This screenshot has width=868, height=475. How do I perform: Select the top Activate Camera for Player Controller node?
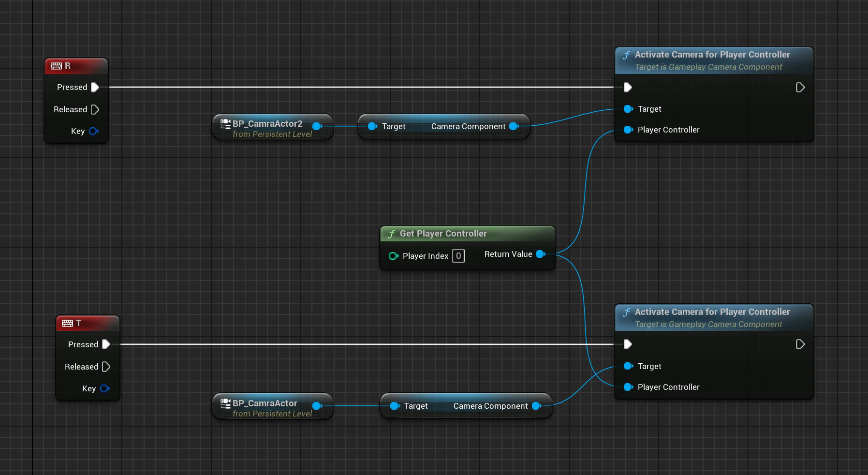(x=714, y=60)
